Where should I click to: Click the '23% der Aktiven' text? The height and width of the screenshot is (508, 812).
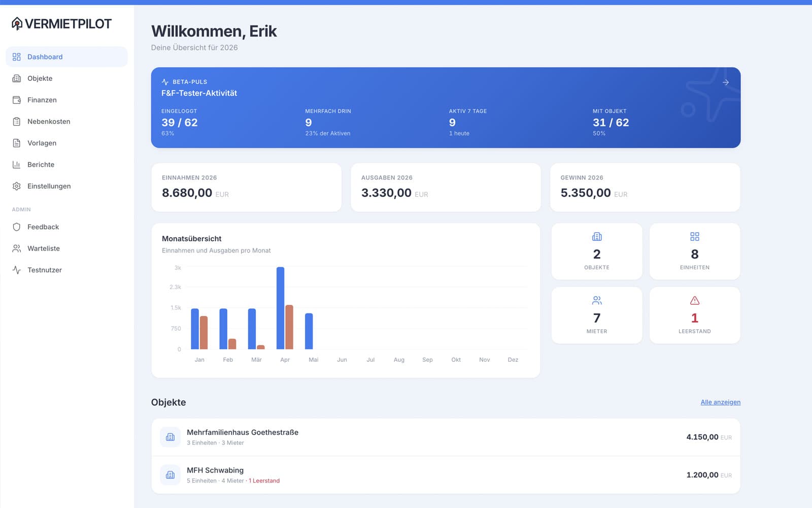pos(328,133)
